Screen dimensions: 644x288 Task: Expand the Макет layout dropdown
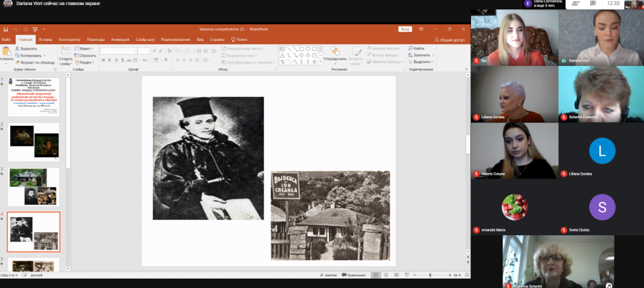pos(84,48)
